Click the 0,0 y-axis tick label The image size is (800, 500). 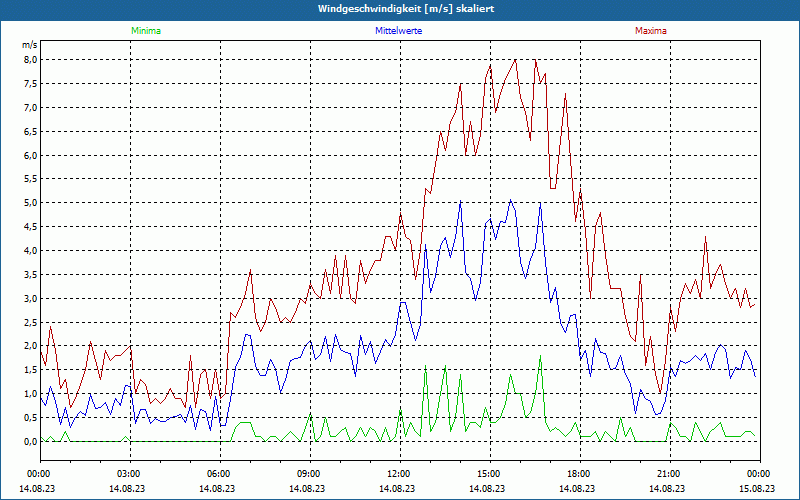coord(29,442)
